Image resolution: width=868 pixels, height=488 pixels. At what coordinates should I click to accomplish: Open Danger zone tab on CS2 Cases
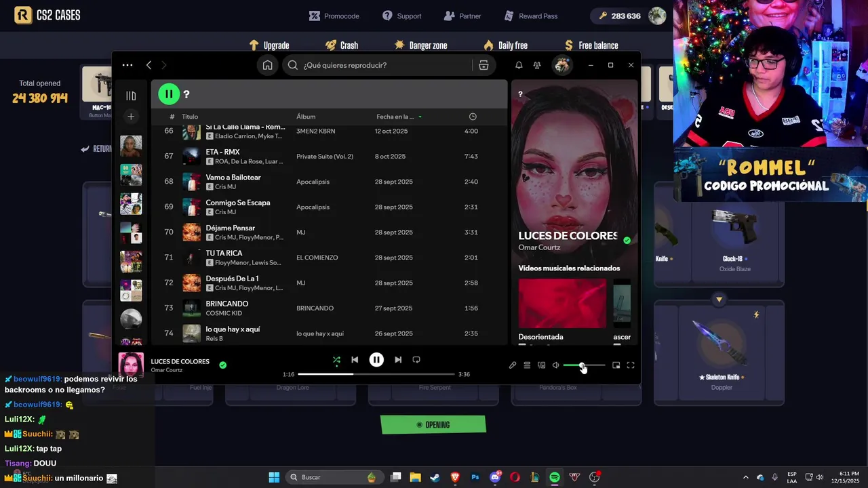pos(420,45)
